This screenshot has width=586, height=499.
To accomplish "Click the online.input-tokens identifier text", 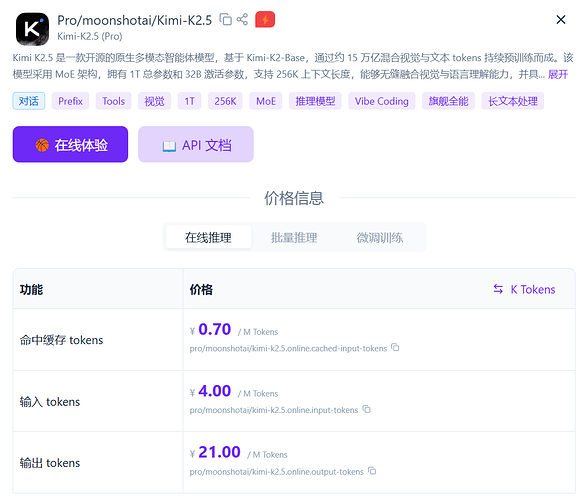I will (x=274, y=410).
